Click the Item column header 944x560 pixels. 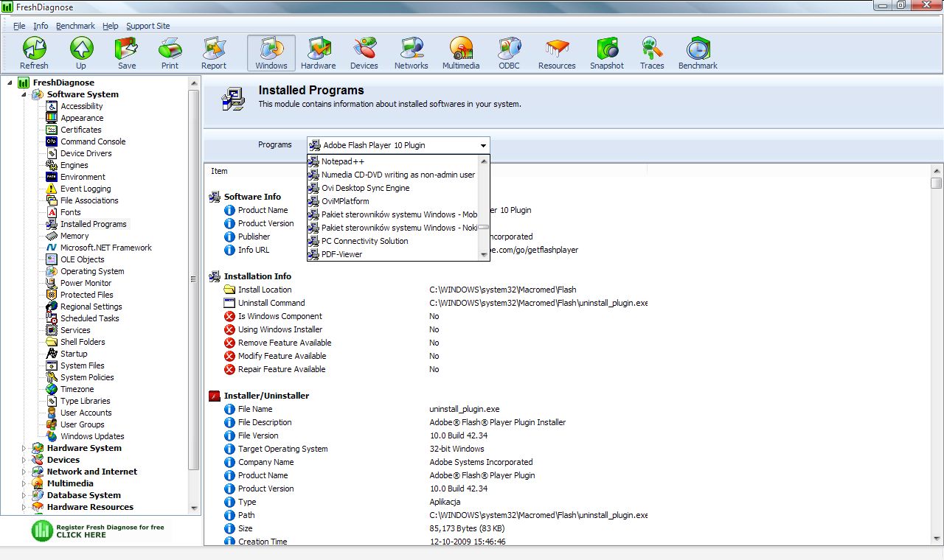[x=220, y=171]
